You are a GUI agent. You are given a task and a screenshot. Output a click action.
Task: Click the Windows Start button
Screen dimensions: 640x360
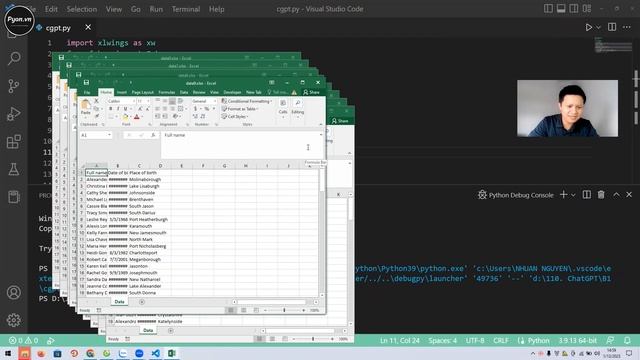tap(8, 353)
